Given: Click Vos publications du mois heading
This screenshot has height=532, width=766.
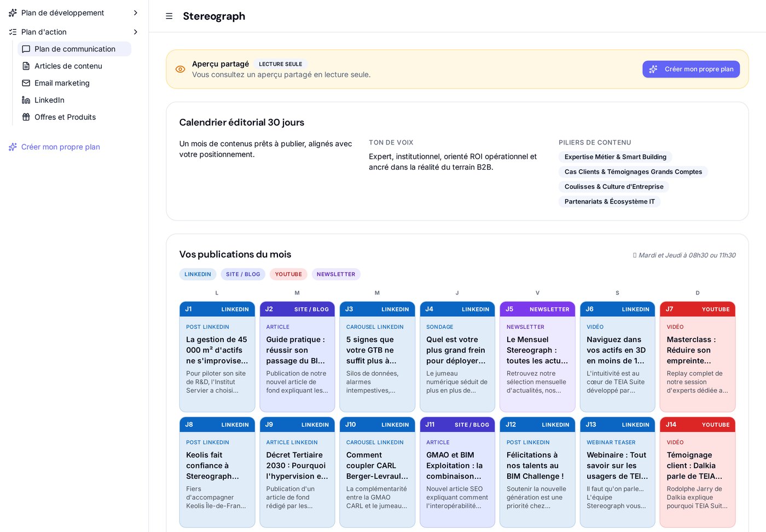Looking at the screenshot, I should pyautogui.click(x=235, y=255).
